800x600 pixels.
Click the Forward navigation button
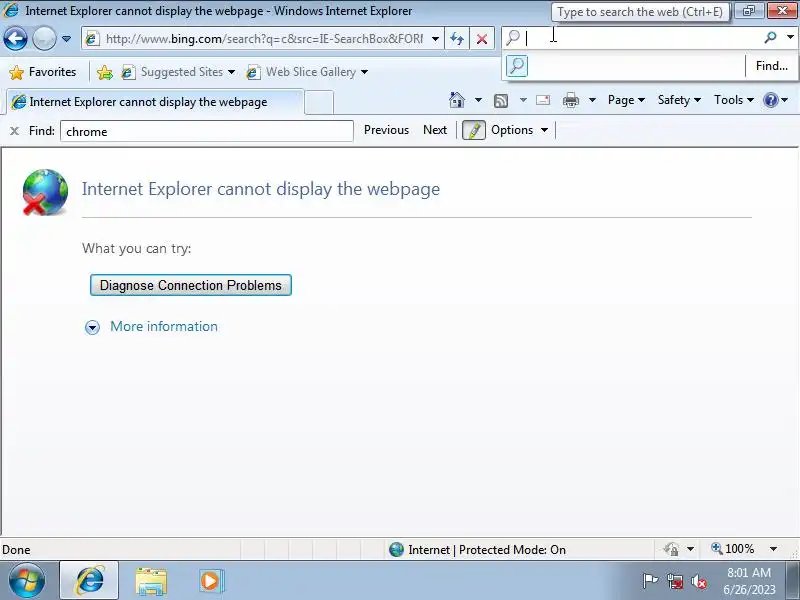point(44,38)
